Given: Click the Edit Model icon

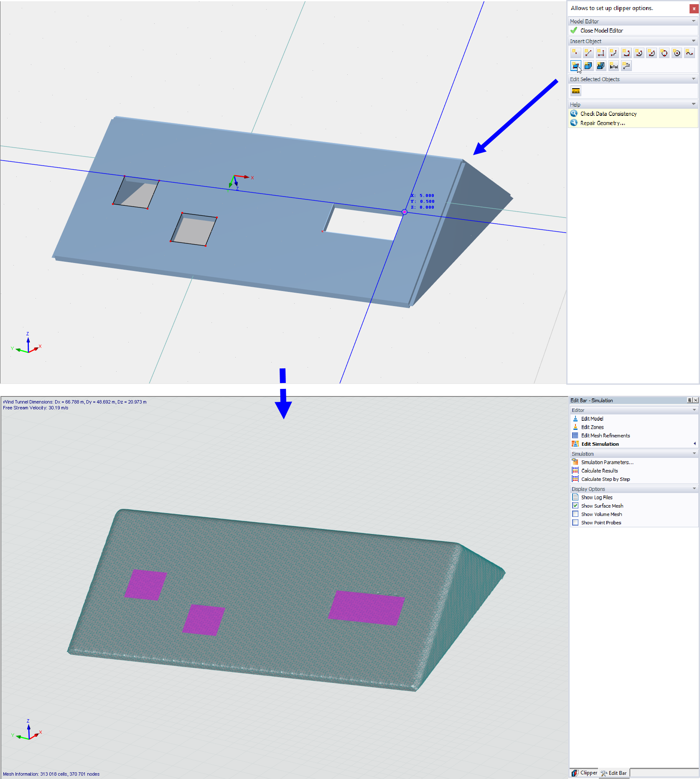Looking at the screenshot, I should click(575, 418).
